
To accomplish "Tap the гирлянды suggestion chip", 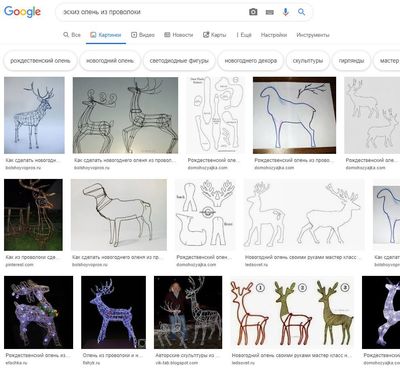I will tap(351, 61).
